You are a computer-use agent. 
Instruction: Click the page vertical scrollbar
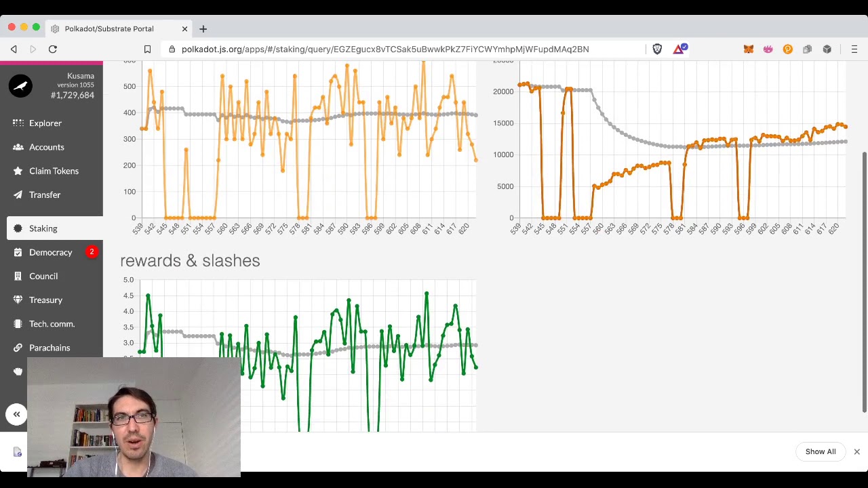pyautogui.click(x=865, y=281)
